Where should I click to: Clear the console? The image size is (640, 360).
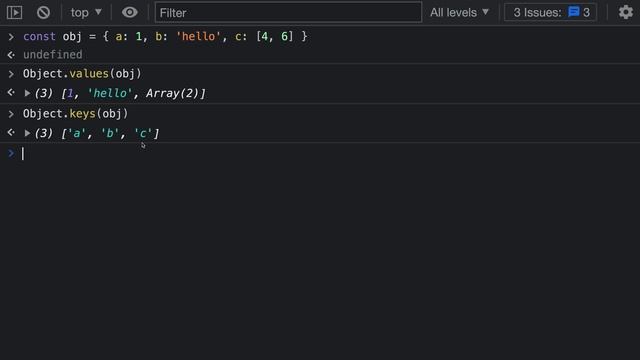click(x=43, y=13)
